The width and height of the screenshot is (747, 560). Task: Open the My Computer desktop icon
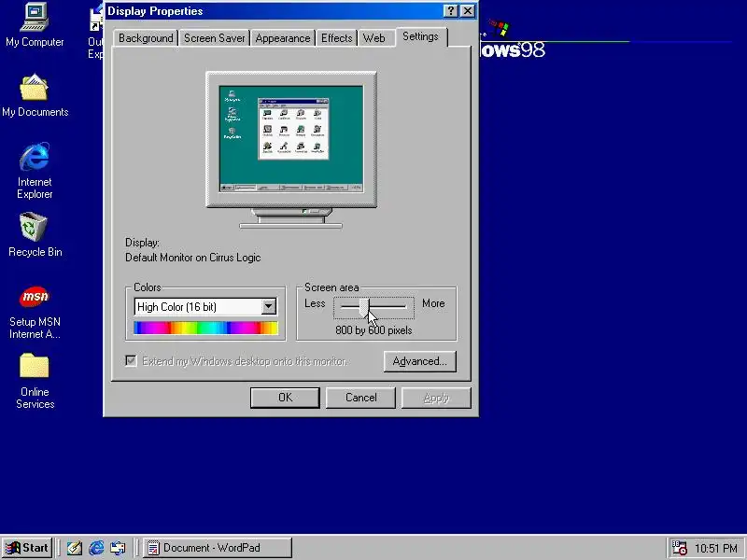click(x=35, y=25)
